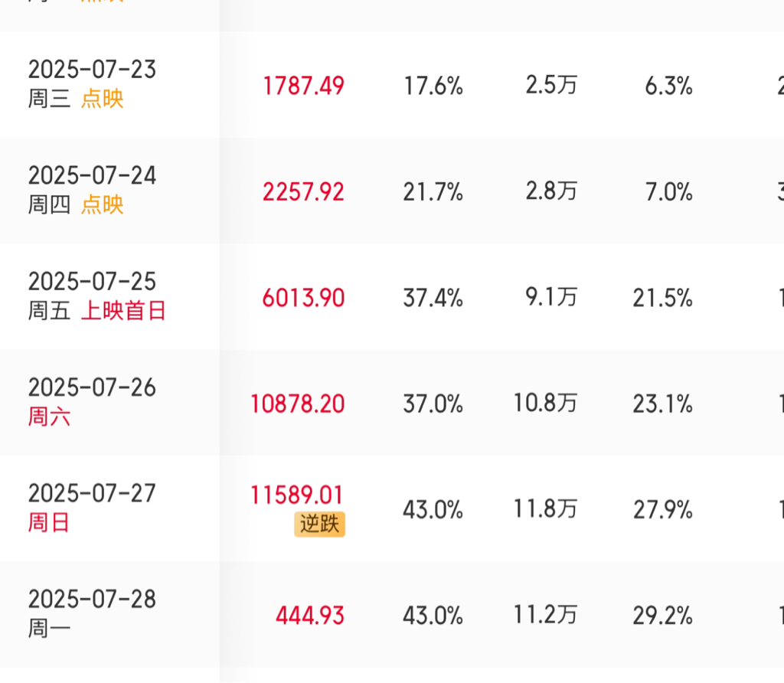The width and height of the screenshot is (784, 683).
Task: Select the 29.2% cell for 07-28
Action: coord(663,616)
